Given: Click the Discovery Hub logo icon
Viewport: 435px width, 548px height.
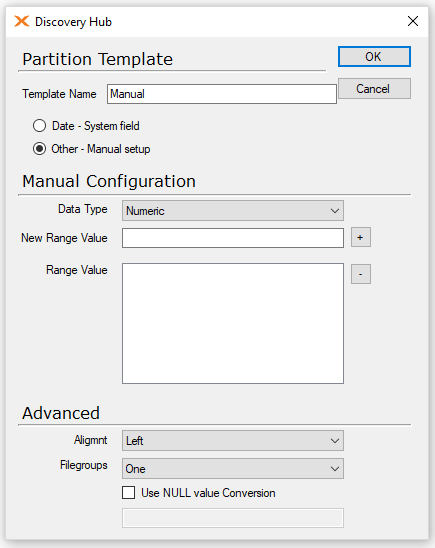Looking at the screenshot, I should pyautogui.click(x=22, y=21).
